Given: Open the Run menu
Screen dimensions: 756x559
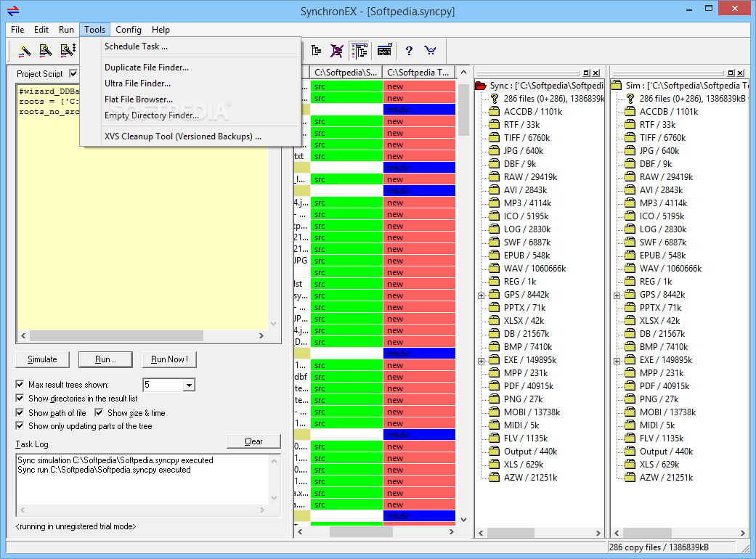Looking at the screenshot, I should (66, 29).
